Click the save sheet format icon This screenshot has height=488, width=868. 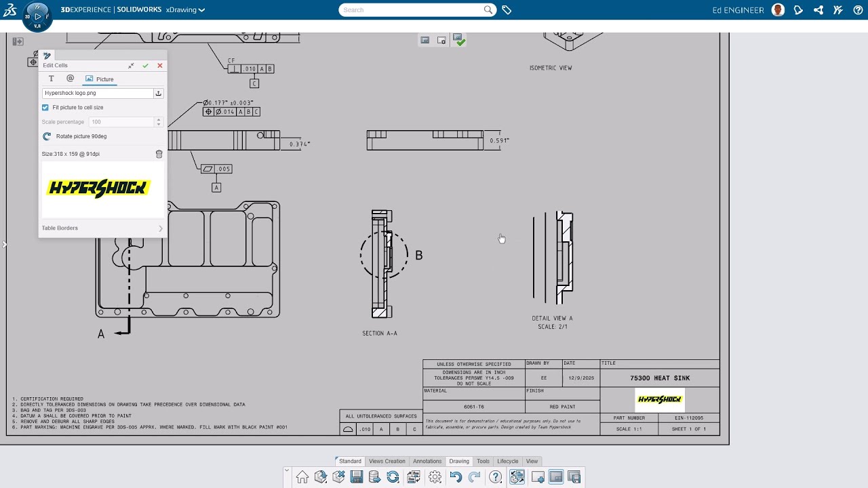tap(574, 477)
